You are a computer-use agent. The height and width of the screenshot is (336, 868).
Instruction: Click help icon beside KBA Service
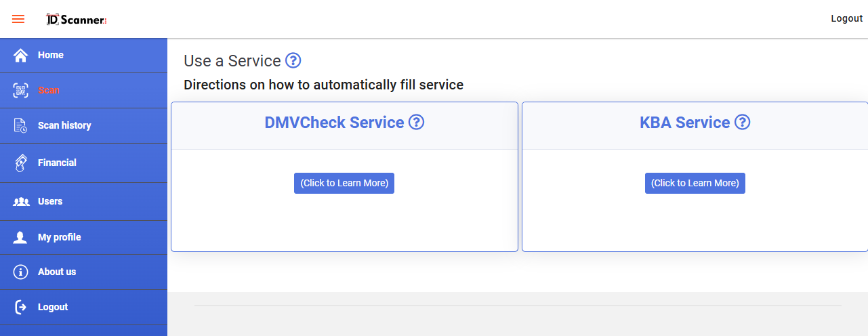(x=743, y=123)
